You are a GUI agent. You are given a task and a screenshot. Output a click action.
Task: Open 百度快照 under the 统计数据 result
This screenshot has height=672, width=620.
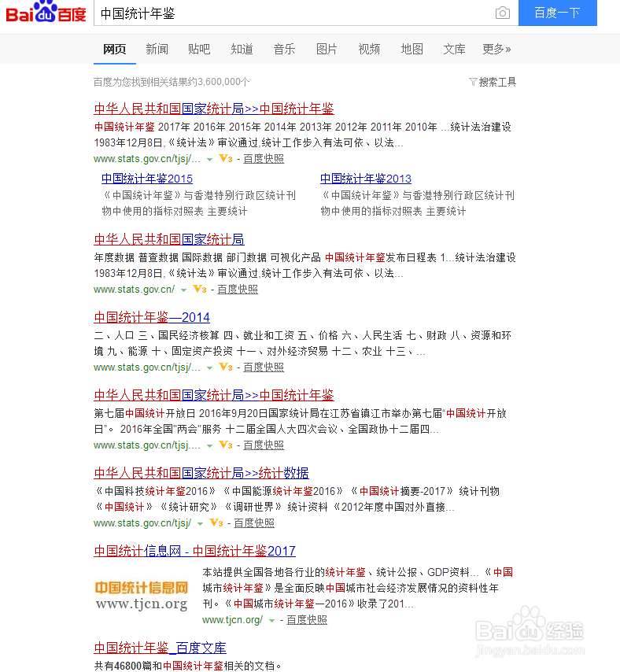point(254,522)
